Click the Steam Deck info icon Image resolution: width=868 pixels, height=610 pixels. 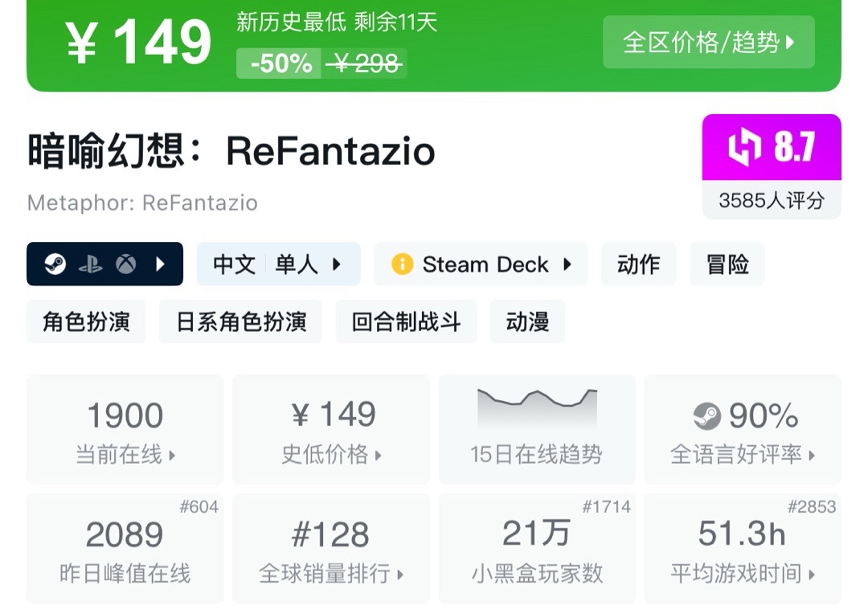[x=402, y=264]
